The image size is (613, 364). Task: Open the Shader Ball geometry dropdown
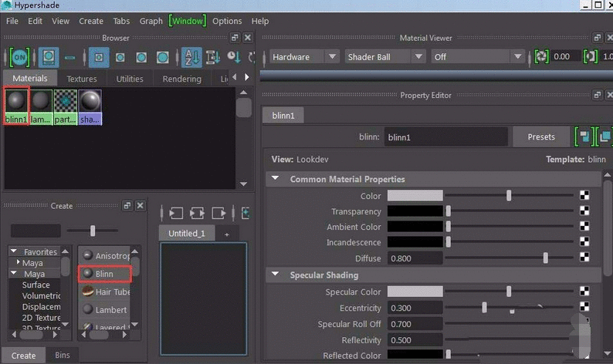[x=384, y=57]
